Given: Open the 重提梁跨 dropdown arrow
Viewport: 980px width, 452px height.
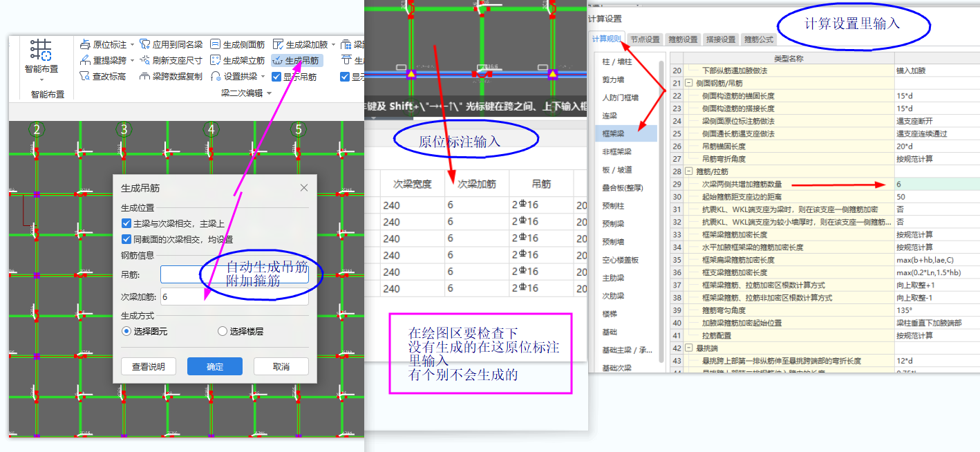Looking at the screenshot, I should pyautogui.click(x=133, y=61).
